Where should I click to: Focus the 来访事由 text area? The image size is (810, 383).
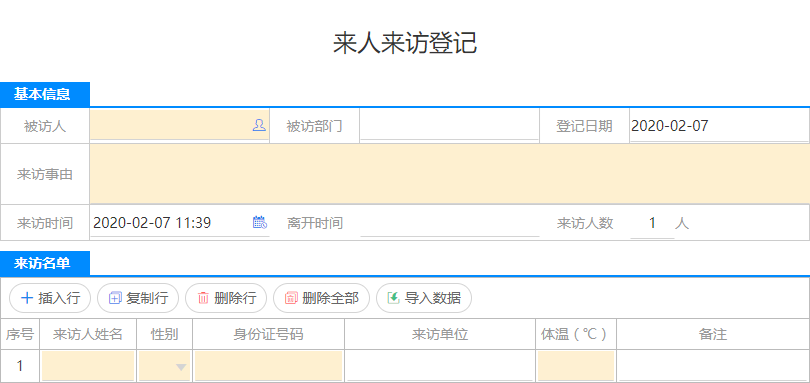pos(449,174)
